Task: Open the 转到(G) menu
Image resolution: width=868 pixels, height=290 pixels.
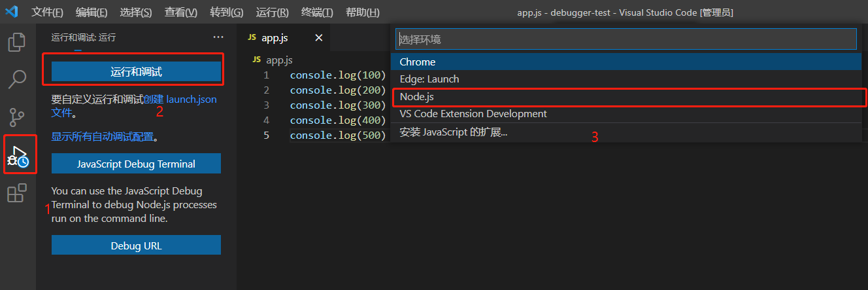Action: coord(227,12)
